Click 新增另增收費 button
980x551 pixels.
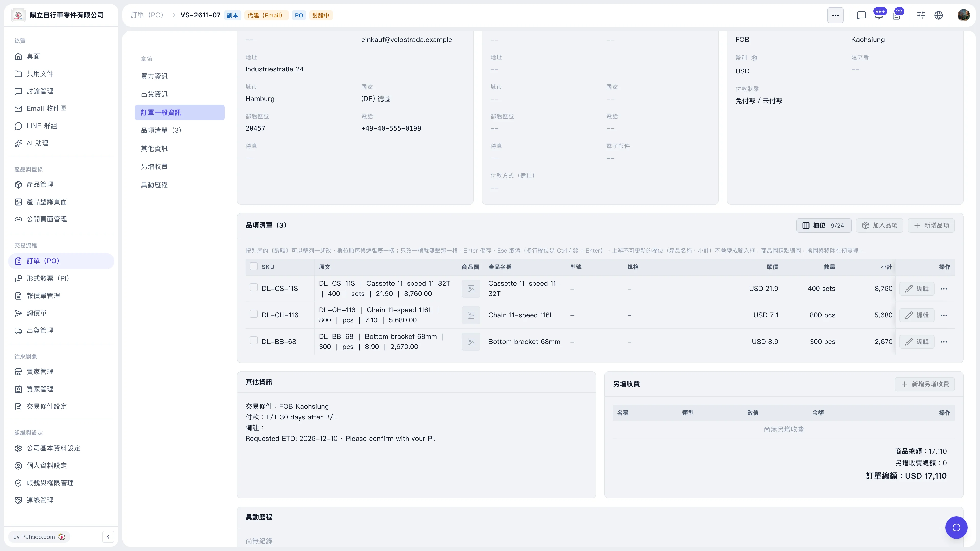click(x=925, y=384)
